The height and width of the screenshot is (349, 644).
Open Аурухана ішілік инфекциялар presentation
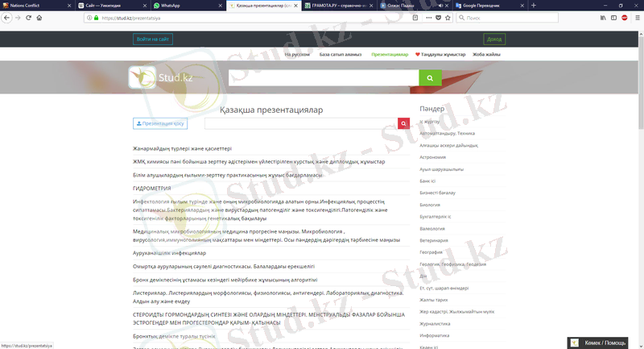[x=169, y=253]
